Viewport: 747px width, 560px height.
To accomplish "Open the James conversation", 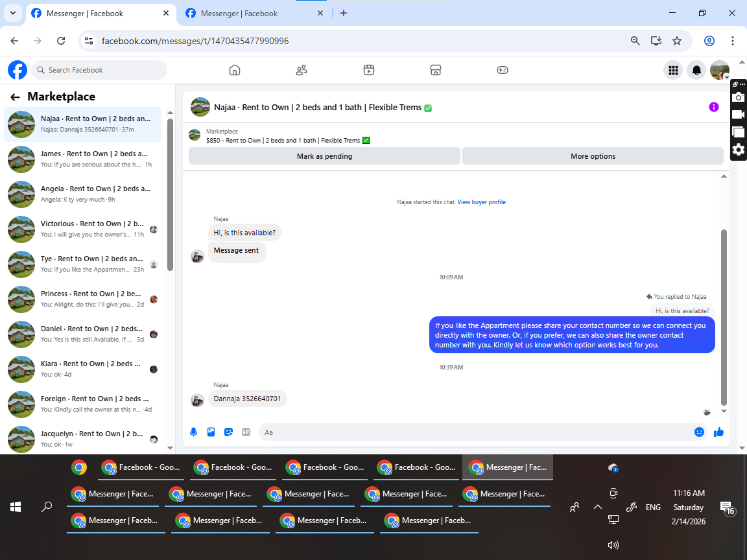I will click(83, 159).
